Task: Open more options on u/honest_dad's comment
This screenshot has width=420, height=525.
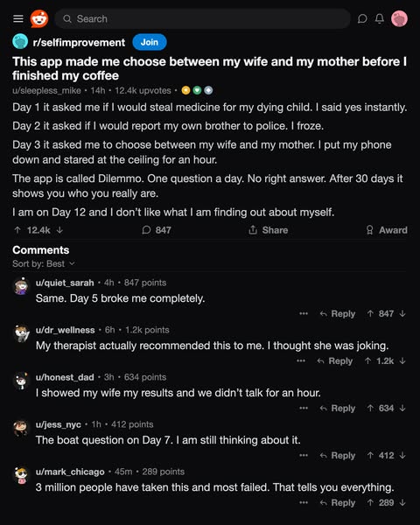Action: pos(304,408)
